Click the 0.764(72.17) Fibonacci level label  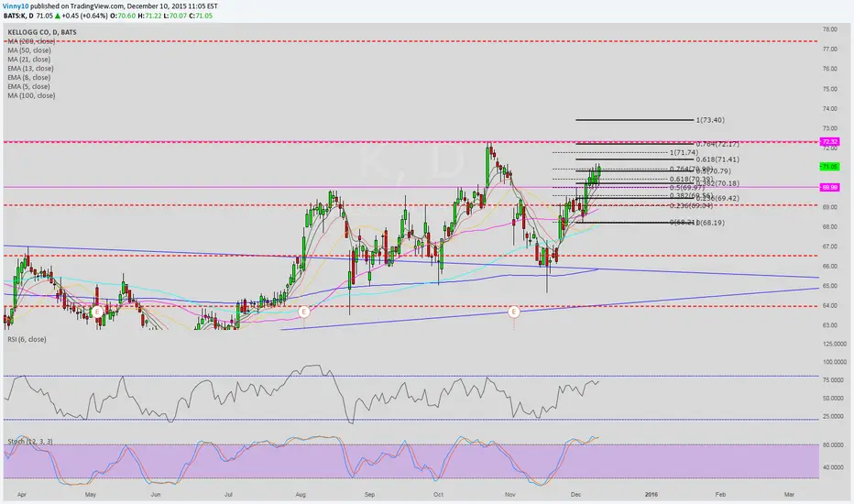(717, 145)
